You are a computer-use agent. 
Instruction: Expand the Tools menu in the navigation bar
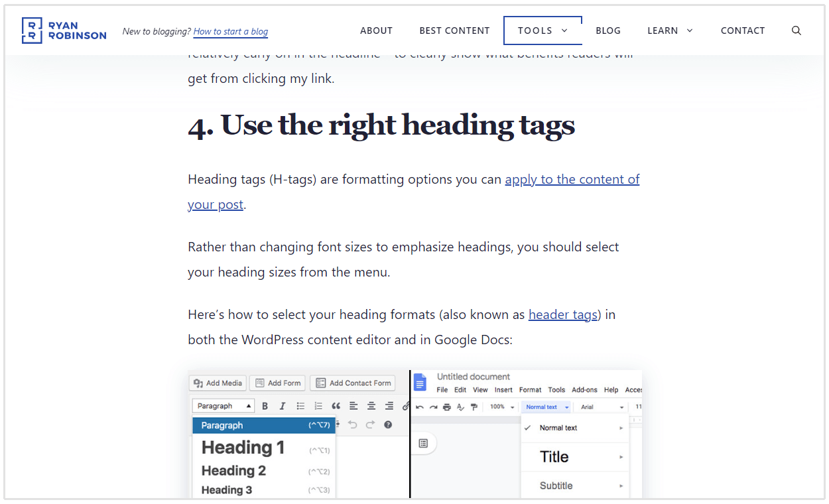pyautogui.click(x=542, y=31)
